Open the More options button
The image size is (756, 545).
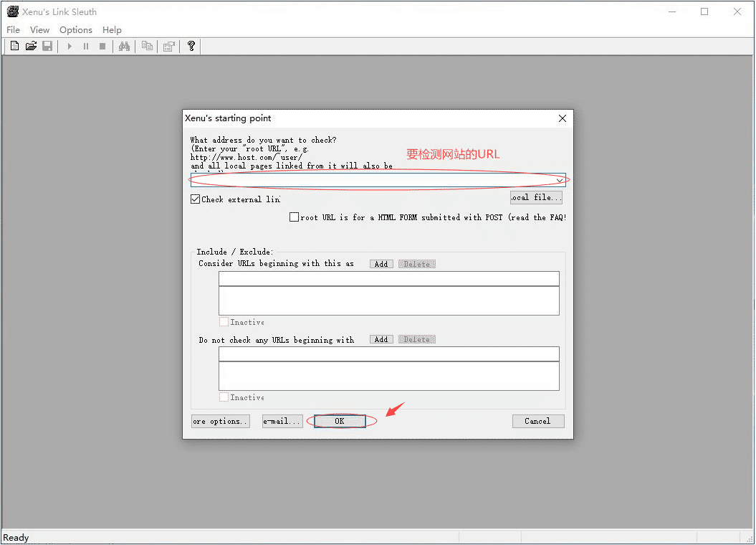[x=220, y=421]
